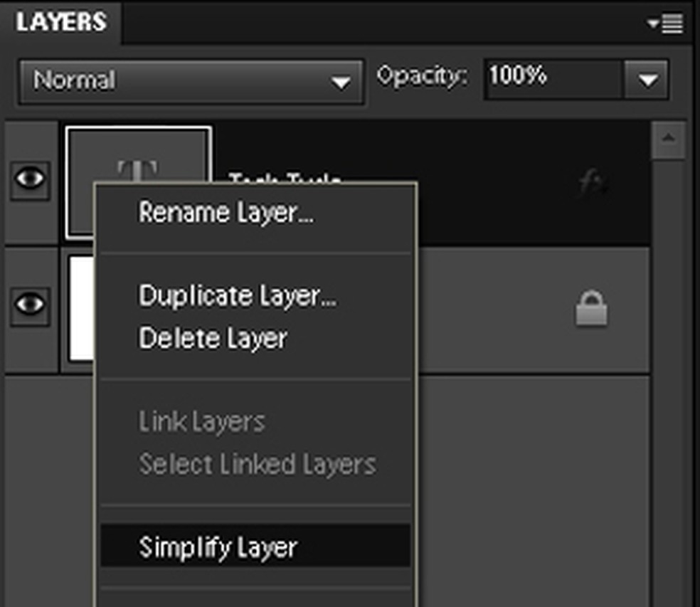The image size is (700, 607).
Task: Expand the Opacity slider dropdown arrow
Action: (x=647, y=80)
